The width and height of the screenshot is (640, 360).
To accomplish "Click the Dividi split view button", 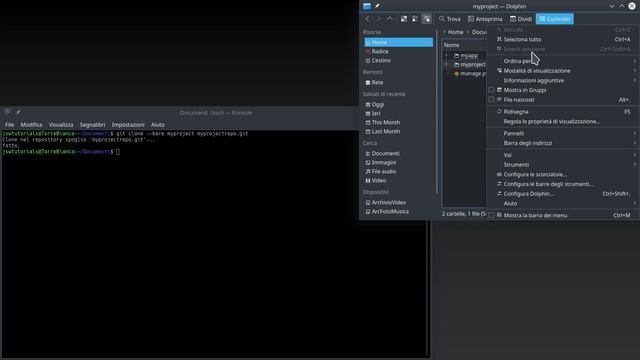I will point(521,19).
